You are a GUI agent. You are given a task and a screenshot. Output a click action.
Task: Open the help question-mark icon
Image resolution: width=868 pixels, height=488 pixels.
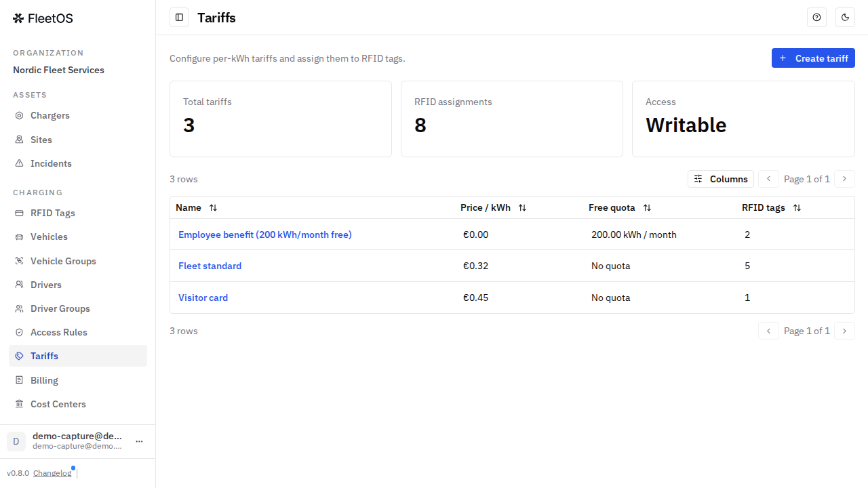pos(816,18)
